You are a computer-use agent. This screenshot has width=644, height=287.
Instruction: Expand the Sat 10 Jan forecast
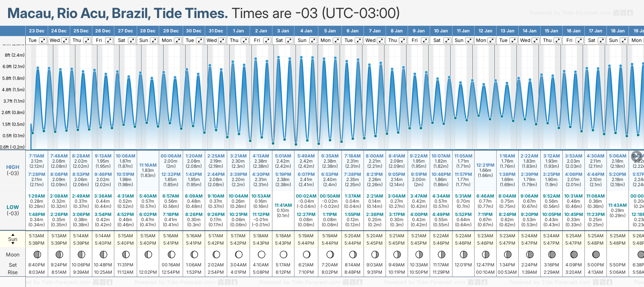click(447, 40)
